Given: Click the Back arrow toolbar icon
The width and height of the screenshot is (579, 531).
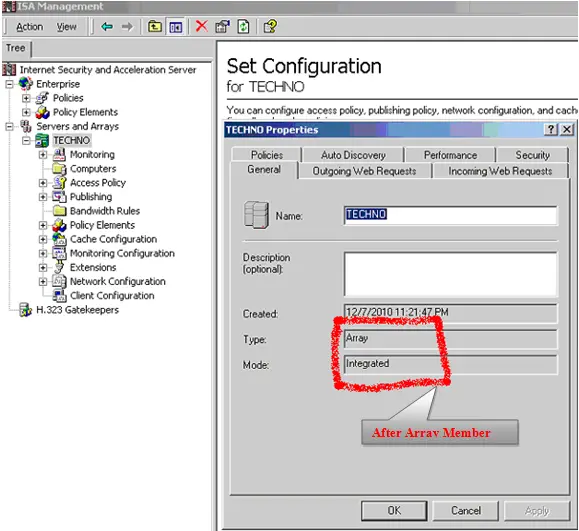Looking at the screenshot, I should (107, 27).
